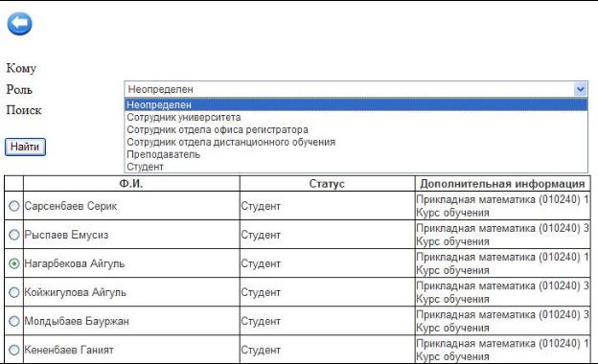Click the Ф.И. column header
598x364 pixels.
tap(131, 184)
